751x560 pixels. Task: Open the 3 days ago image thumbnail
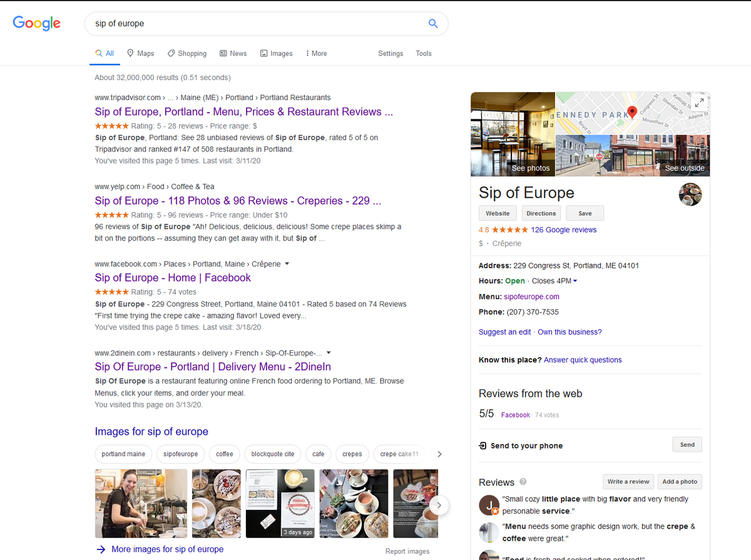tap(280, 504)
